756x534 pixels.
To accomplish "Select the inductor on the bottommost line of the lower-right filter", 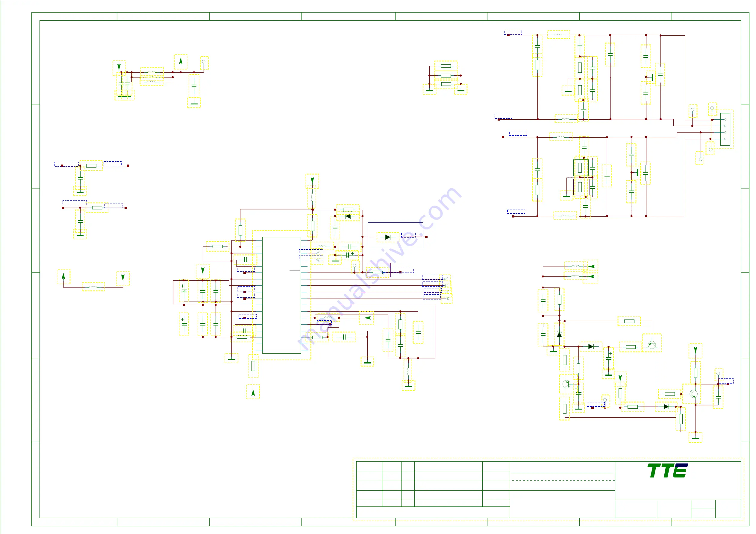I will [565, 216].
